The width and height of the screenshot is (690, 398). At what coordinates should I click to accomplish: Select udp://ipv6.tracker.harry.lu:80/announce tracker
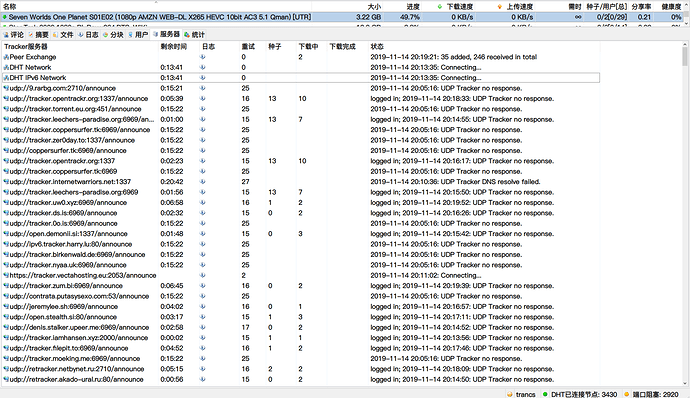point(71,244)
